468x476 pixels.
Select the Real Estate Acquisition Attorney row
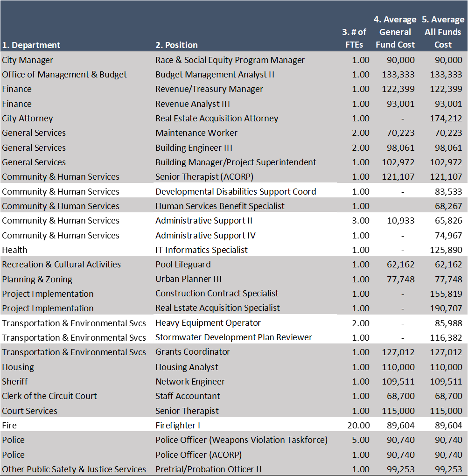(x=217, y=118)
